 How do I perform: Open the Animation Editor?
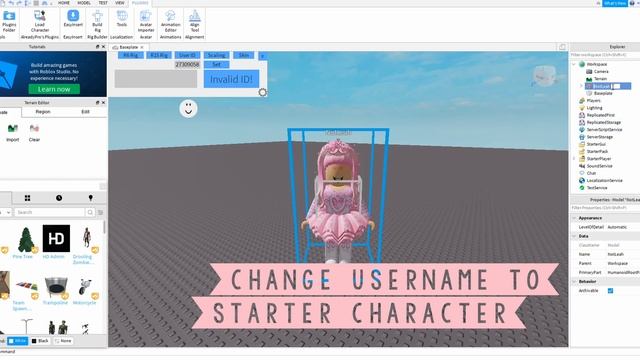pos(170,21)
